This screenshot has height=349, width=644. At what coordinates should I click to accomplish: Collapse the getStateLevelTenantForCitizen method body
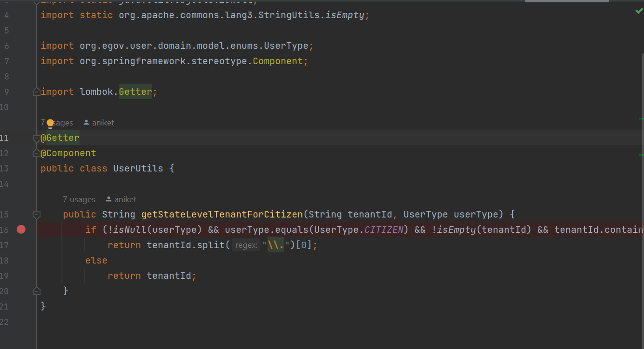[36, 215]
